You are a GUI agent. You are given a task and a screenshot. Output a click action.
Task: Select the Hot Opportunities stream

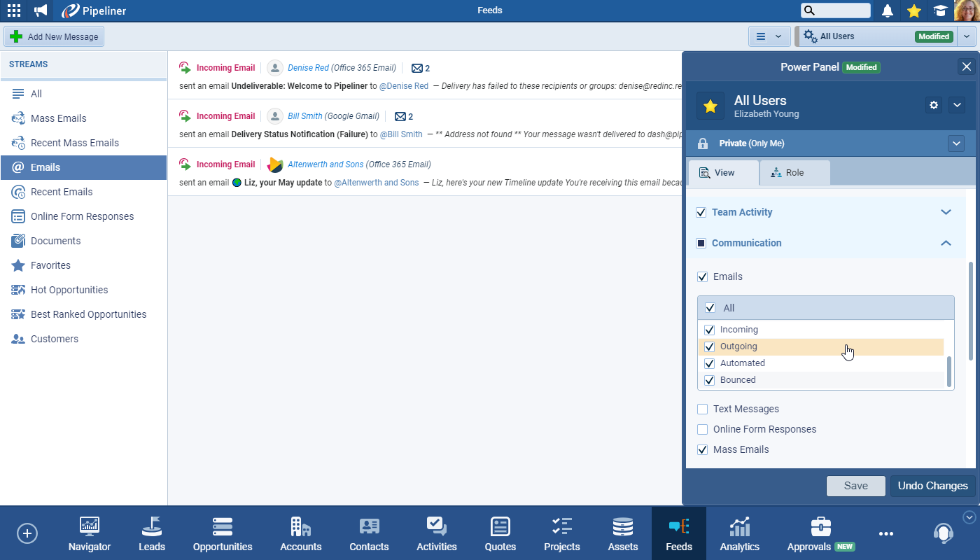[69, 290]
